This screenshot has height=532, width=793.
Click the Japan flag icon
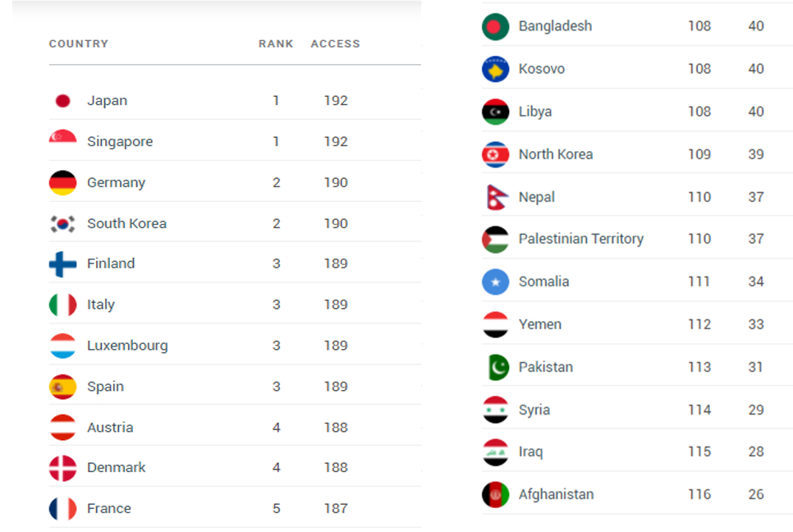(x=62, y=101)
